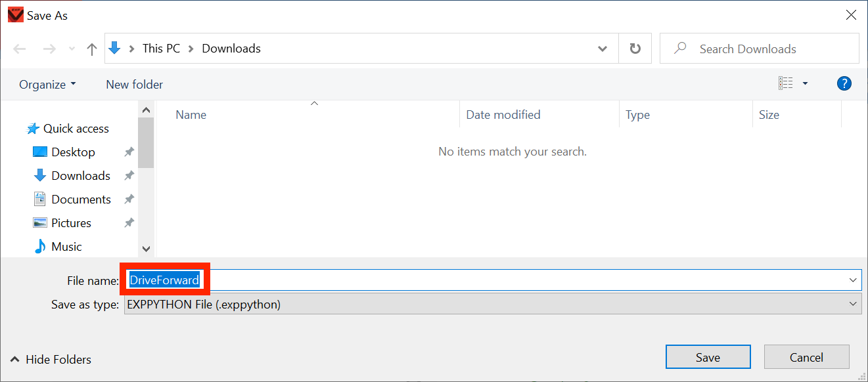Go up one folder level
Image resolution: width=868 pixels, height=382 pixels.
[x=92, y=49]
